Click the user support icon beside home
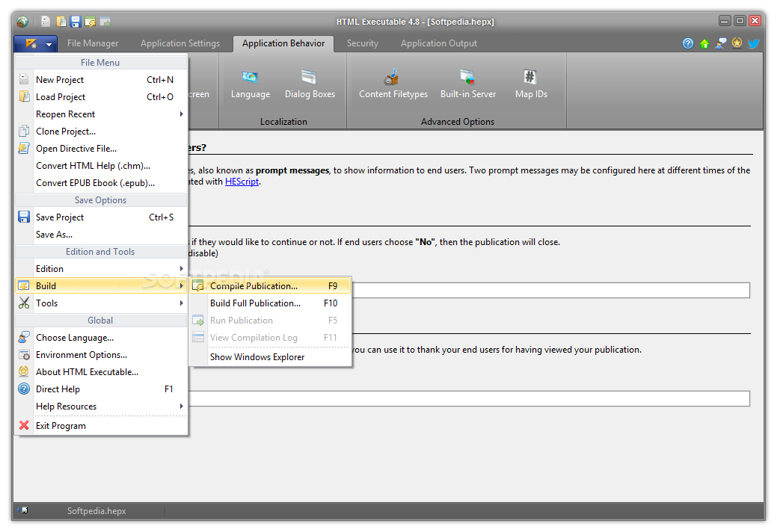Screen dimensions: 777x532 pyautogui.click(x=720, y=43)
